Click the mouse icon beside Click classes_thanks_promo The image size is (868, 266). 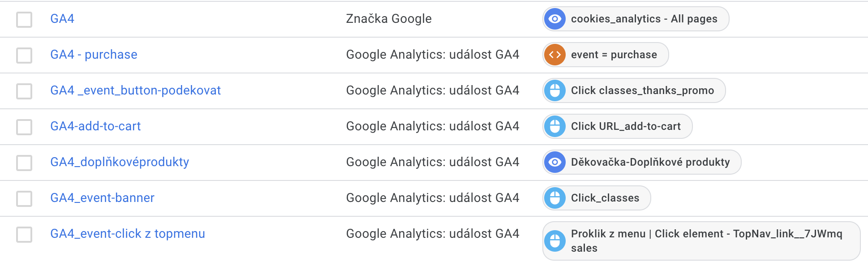tap(555, 90)
